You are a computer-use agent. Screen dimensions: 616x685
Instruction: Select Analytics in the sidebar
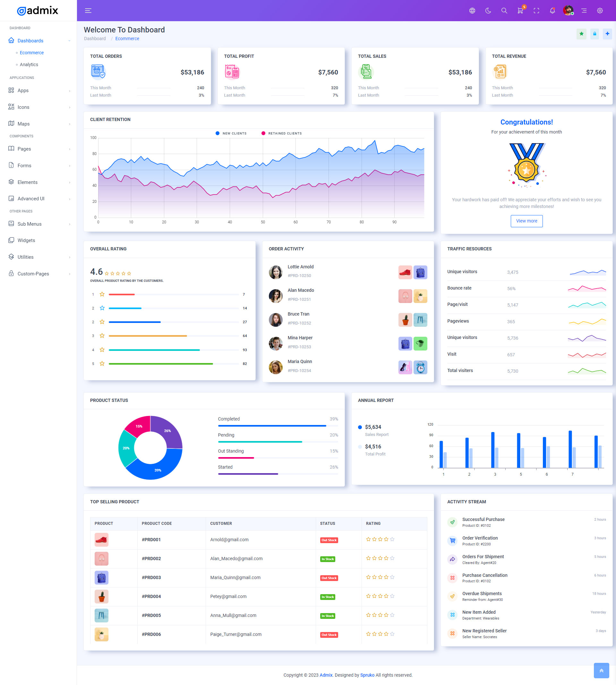tap(29, 64)
